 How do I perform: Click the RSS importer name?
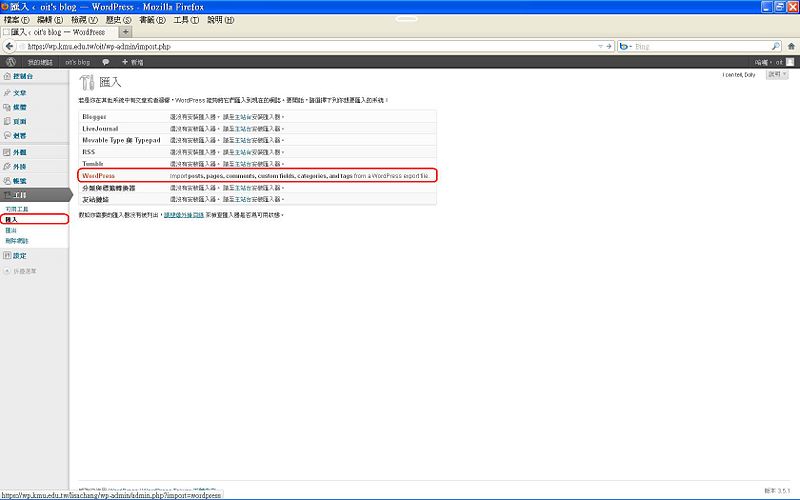point(89,152)
